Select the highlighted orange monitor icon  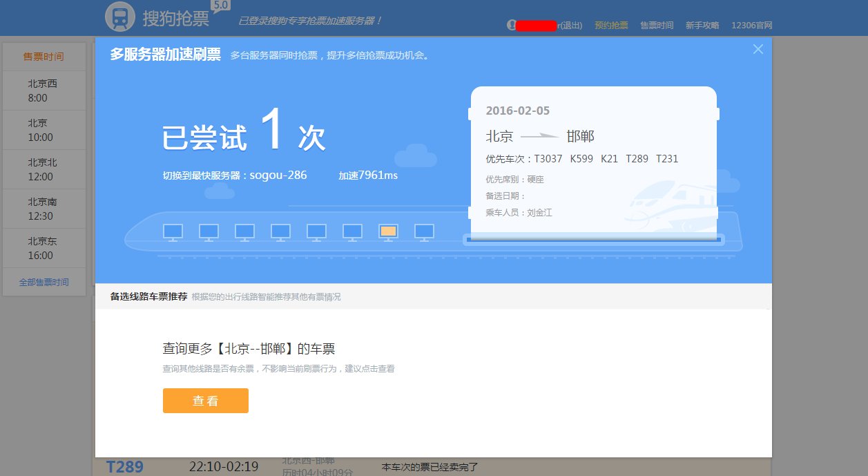[388, 231]
